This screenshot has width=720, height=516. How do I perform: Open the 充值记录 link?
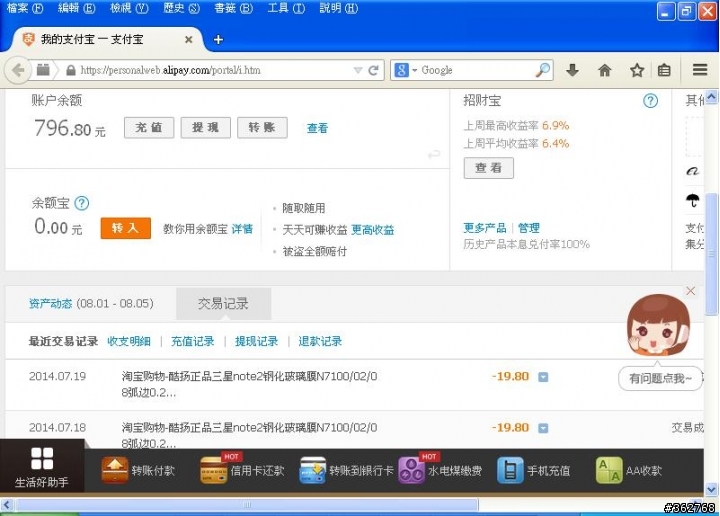click(193, 341)
